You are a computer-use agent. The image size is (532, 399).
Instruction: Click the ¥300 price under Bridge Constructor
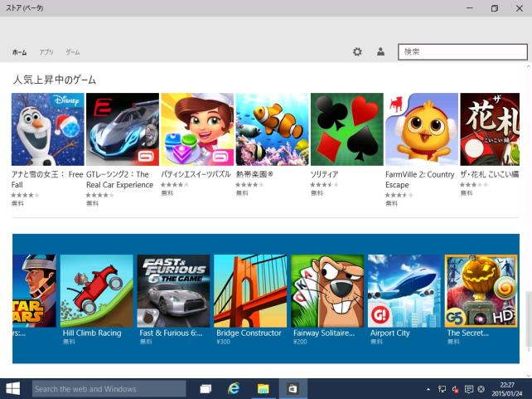click(223, 342)
